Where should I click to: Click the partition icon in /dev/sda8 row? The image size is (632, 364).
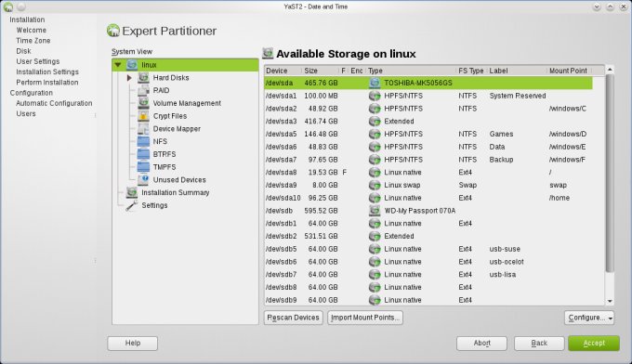(x=375, y=173)
